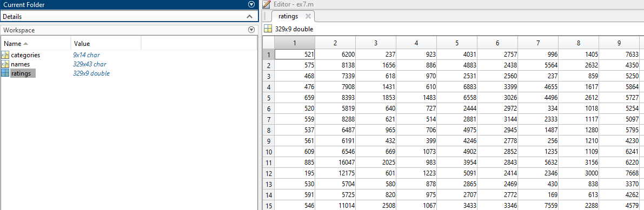Select the categories char variable icon
The image size is (644, 210).
[x=5, y=55]
